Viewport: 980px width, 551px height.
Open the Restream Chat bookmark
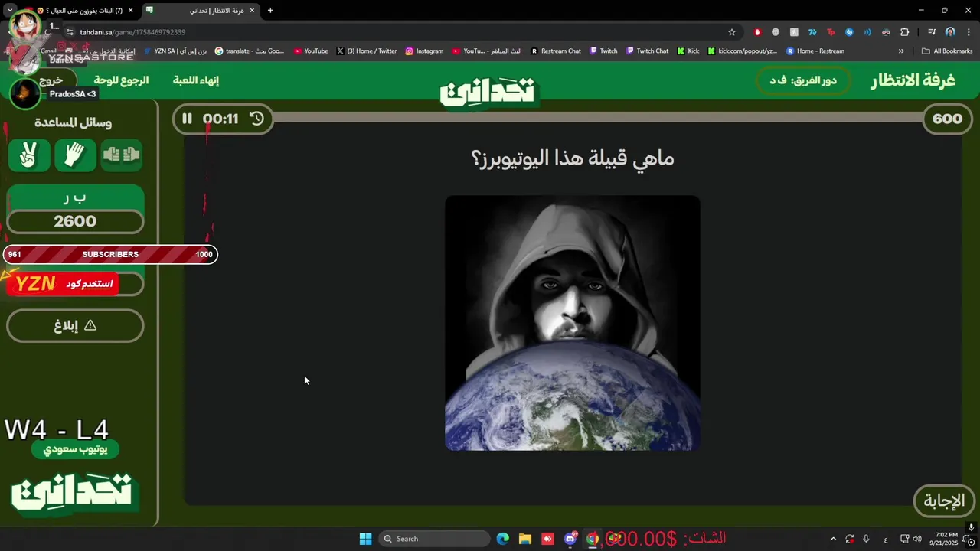click(x=556, y=51)
